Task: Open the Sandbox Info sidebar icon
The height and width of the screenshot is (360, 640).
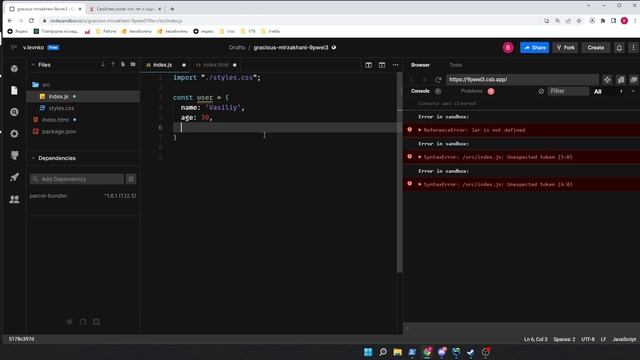Action: point(14,69)
